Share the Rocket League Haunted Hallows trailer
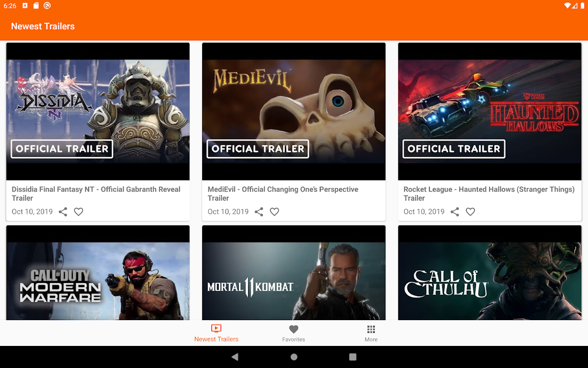Image resolution: width=588 pixels, height=368 pixels. coord(455,212)
